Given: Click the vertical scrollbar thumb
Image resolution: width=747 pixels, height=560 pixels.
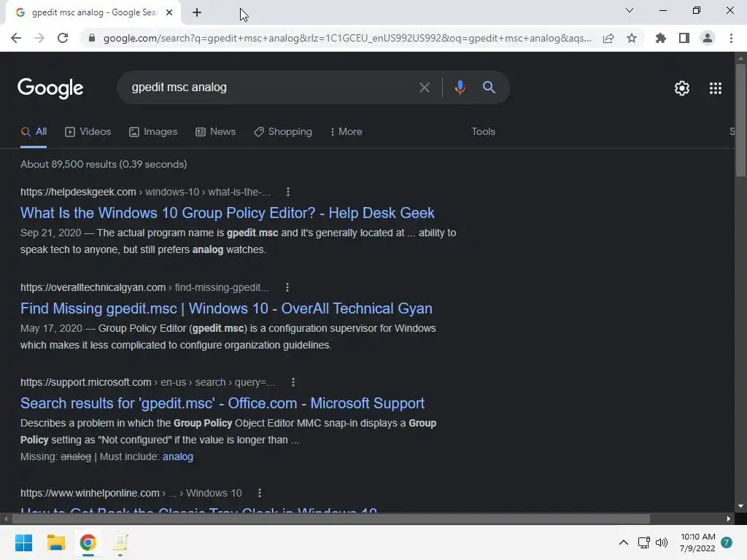Looking at the screenshot, I should coord(740,120).
